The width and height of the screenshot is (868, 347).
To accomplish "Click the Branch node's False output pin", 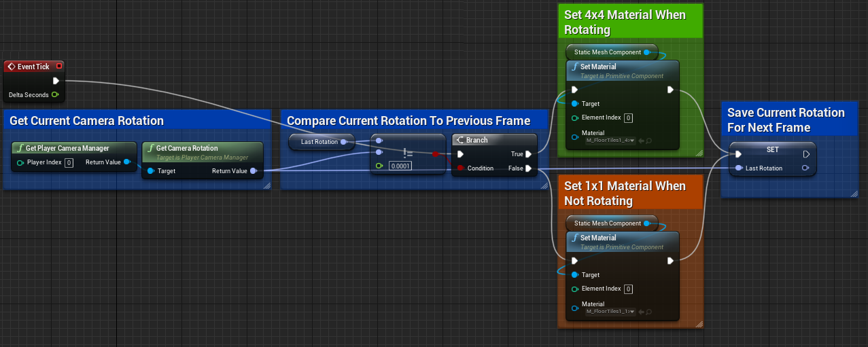I will pos(528,168).
